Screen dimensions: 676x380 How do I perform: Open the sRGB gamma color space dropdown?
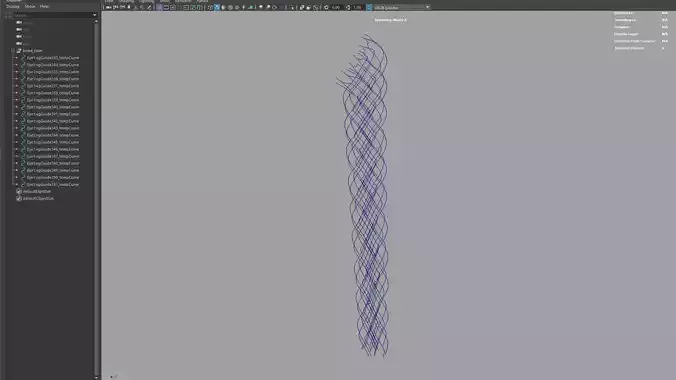click(402, 7)
